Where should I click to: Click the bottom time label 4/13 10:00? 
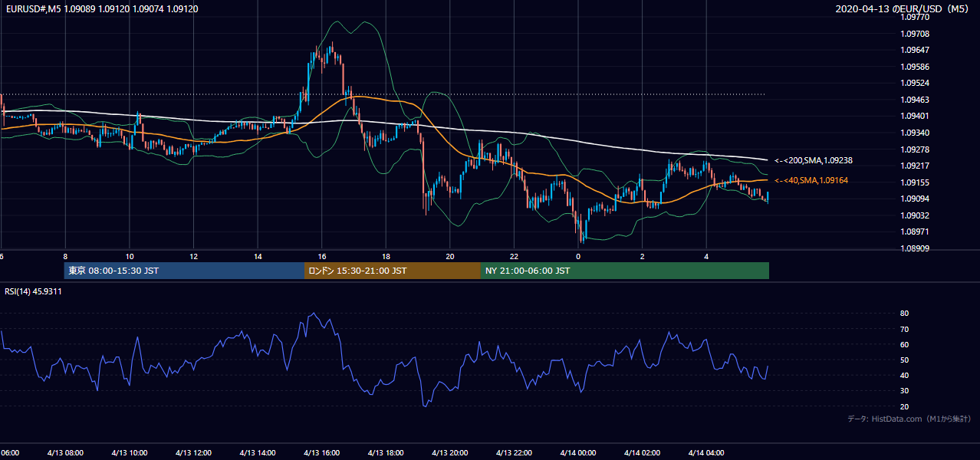click(x=129, y=452)
